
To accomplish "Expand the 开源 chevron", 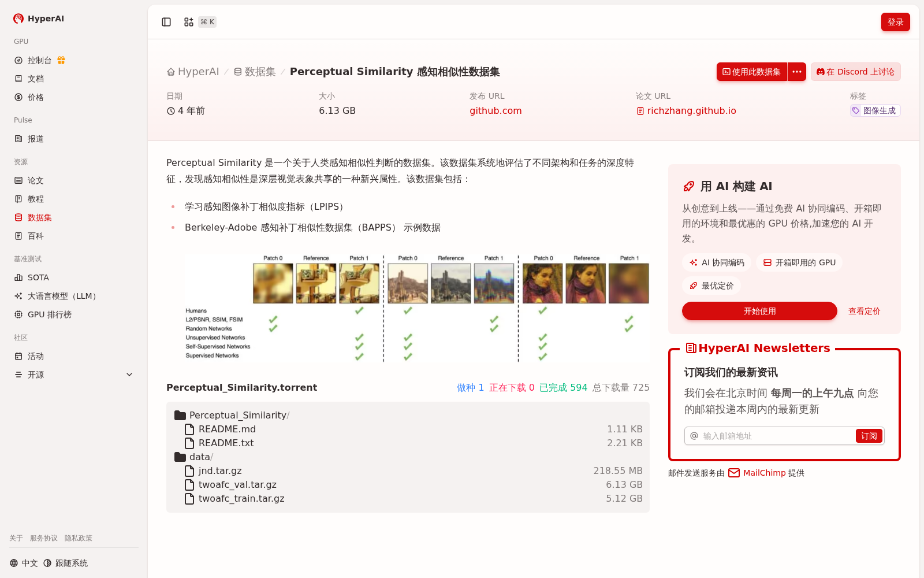I will [129, 375].
